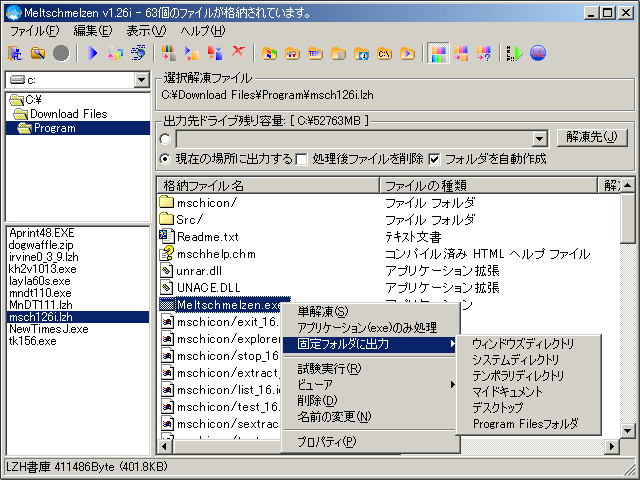Click the archive list horizontal scrollbar left arrow
Viewport: 640px width, 480px height.
[x=164, y=446]
